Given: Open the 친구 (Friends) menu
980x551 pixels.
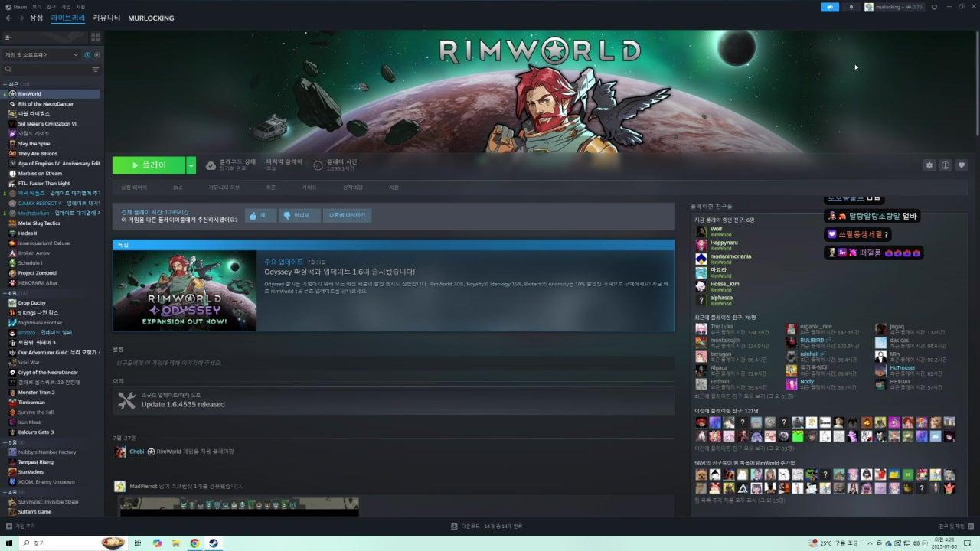Looking at the screenshot, I should 51,6.
